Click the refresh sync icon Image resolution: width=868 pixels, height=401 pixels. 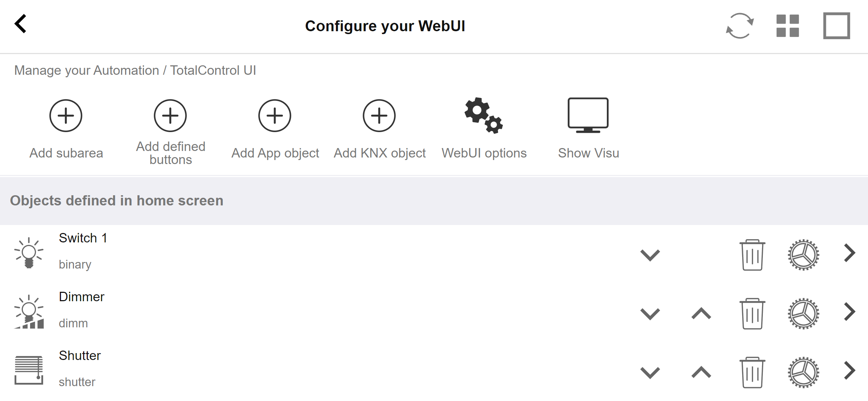coord(740,26)
